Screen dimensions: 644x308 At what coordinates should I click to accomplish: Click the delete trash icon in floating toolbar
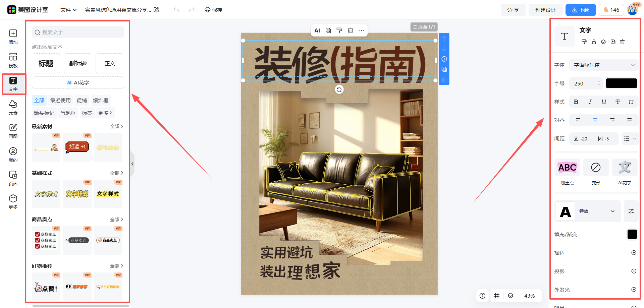pos(350,30)
